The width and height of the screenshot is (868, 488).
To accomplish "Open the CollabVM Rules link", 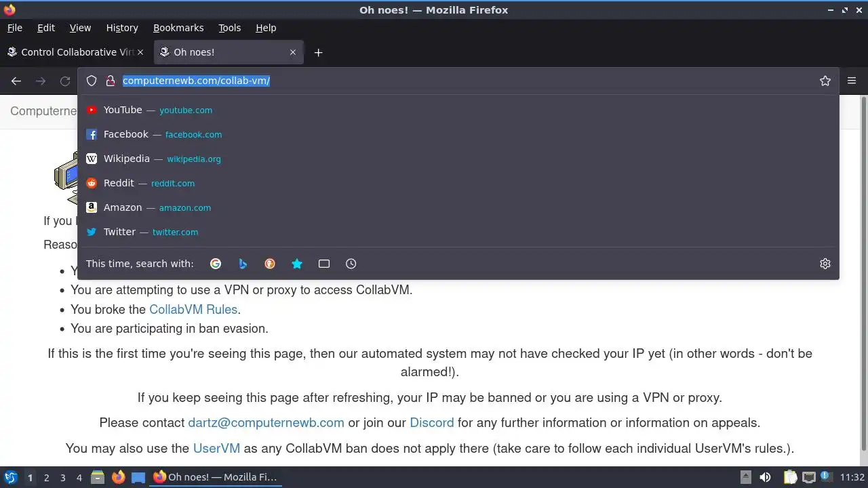I will (x=193, y=309).
